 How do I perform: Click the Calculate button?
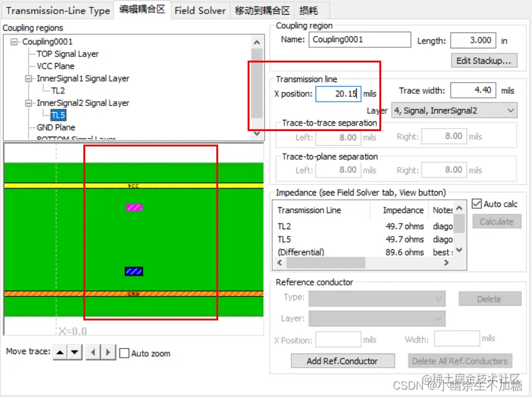[x=496, y=222]
